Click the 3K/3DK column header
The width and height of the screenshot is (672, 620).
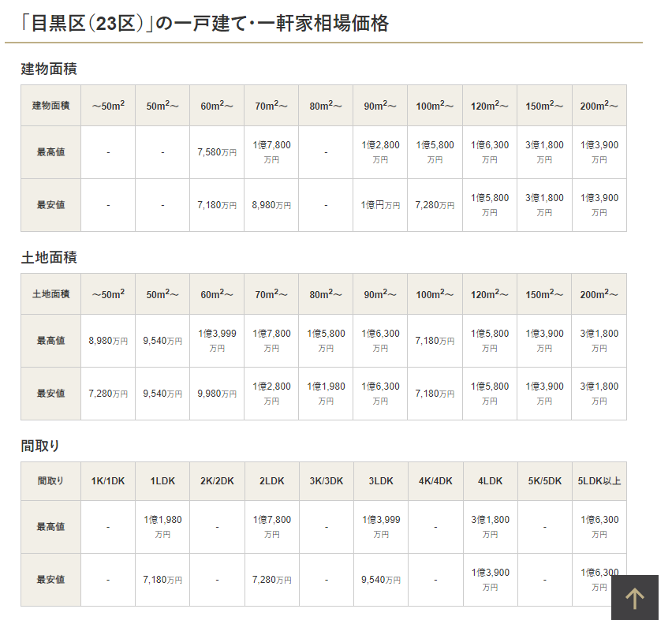[327, 481]
